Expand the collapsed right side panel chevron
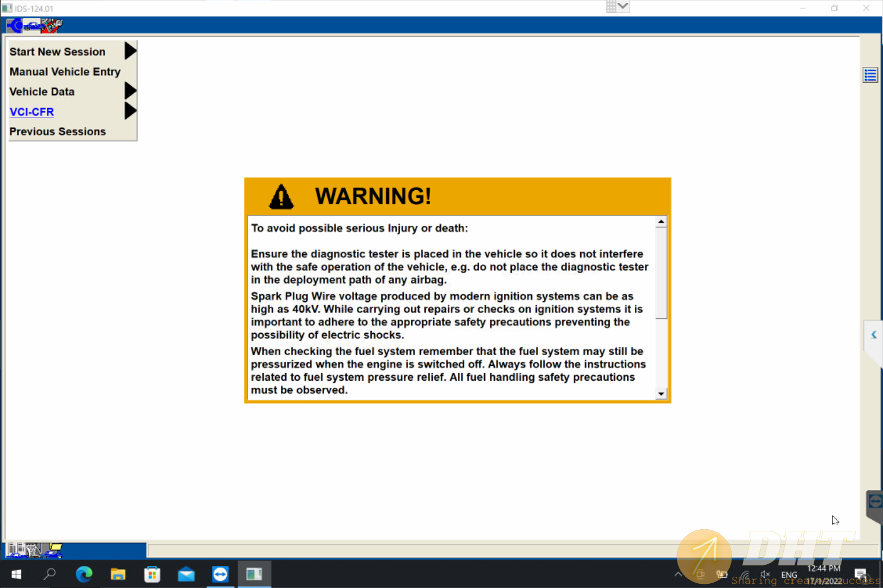This screenshot has height=588, width=883. [x=873, y=335]
